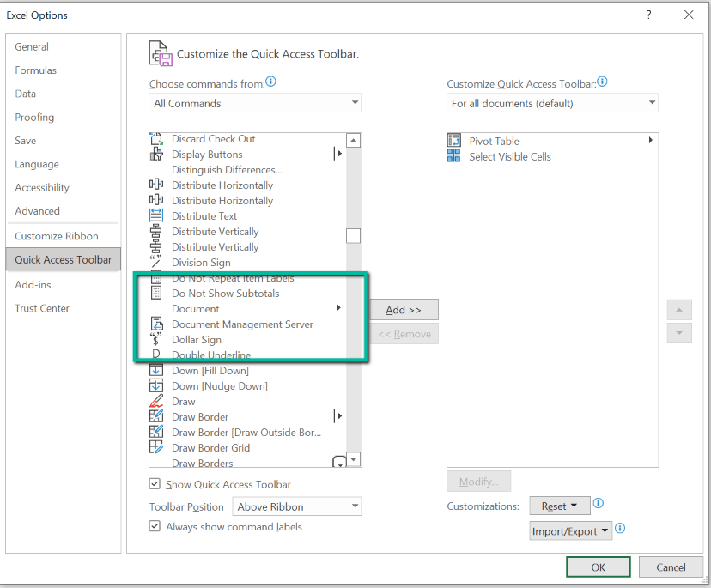
Task: Click the Draw Border [Draw Outside Bor... icon
Action: [156, 432]
